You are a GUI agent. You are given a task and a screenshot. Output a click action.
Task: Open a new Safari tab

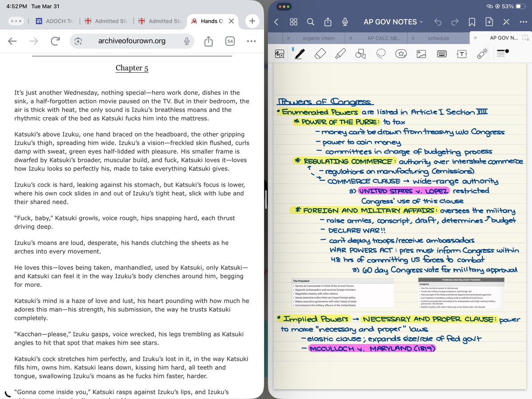pyautogui.click(x=252, y=21)
